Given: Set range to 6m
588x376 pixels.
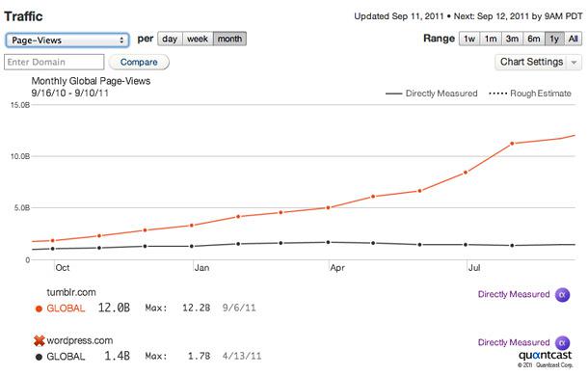Looking at the screenshot, I should (x=534, y=39).
